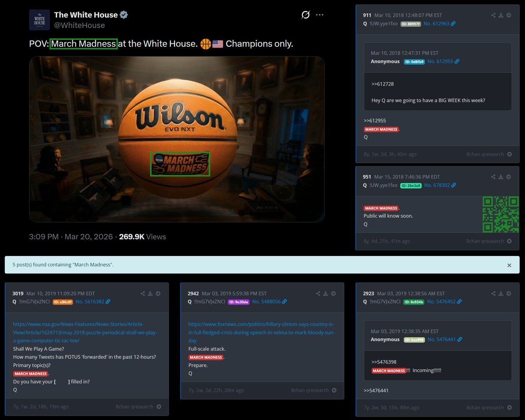Click the ID: 0d8fb9 badge in the quoted post
Screen dimensions: 525x420
click(x=414, y=62)
